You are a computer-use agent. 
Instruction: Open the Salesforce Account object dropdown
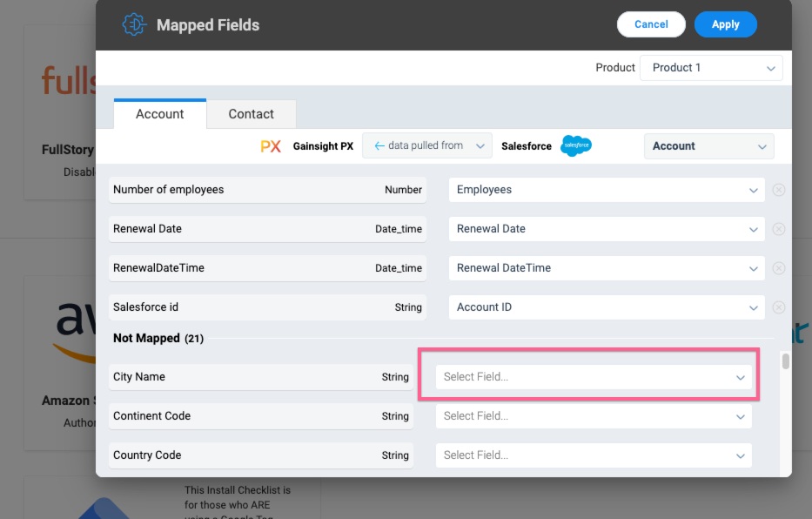point(709,146)
